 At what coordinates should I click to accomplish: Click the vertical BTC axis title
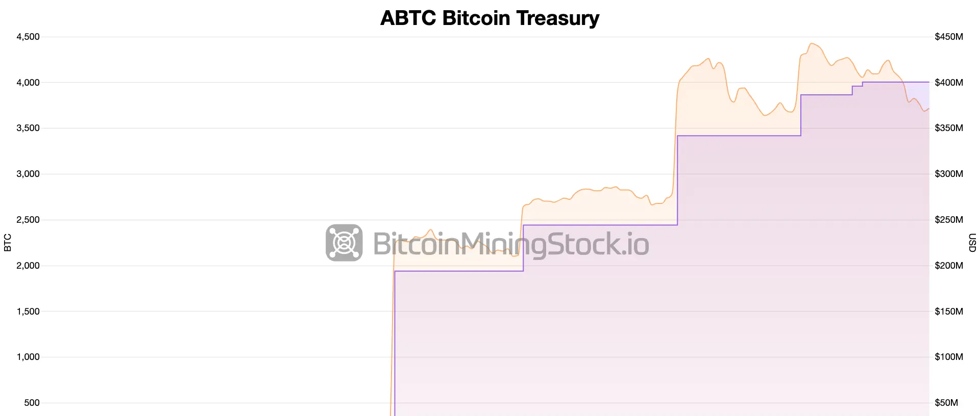point(7,243)
